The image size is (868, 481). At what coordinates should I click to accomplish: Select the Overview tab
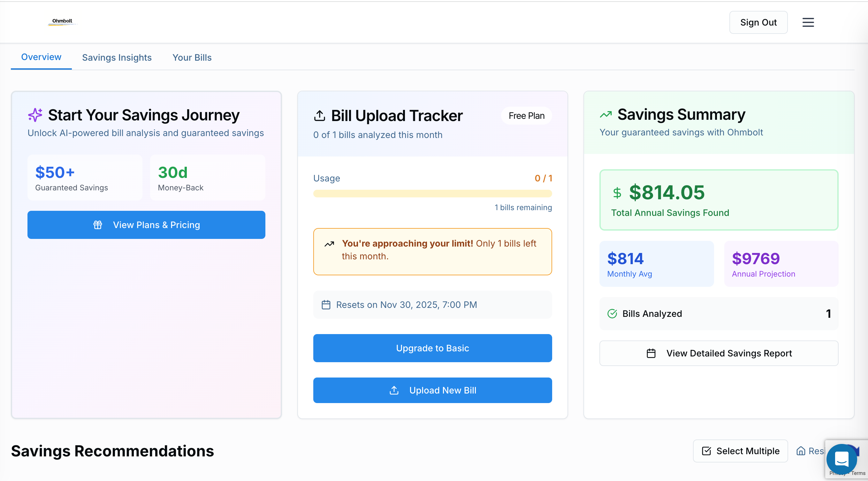[x=41, y=57]
